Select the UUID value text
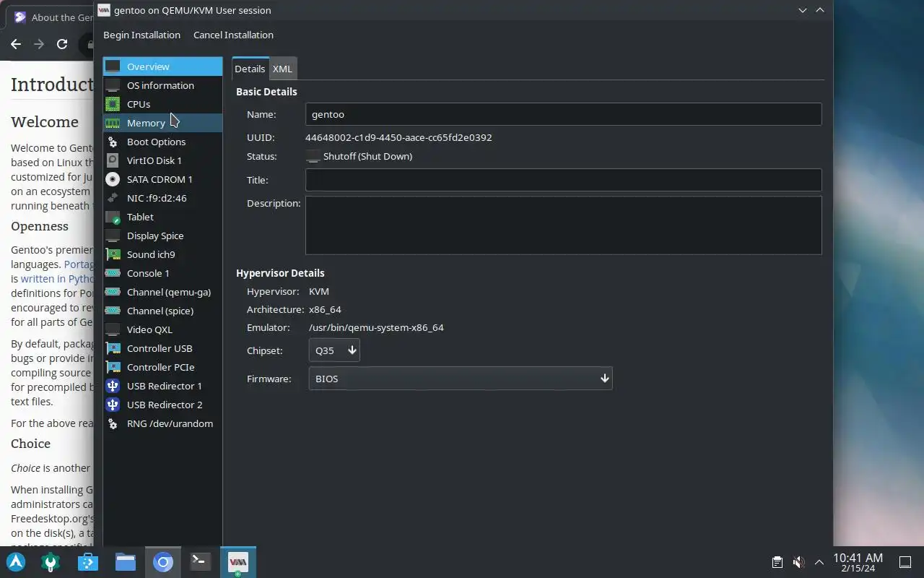This screenshot has width=924, height=578. [398, 137]
